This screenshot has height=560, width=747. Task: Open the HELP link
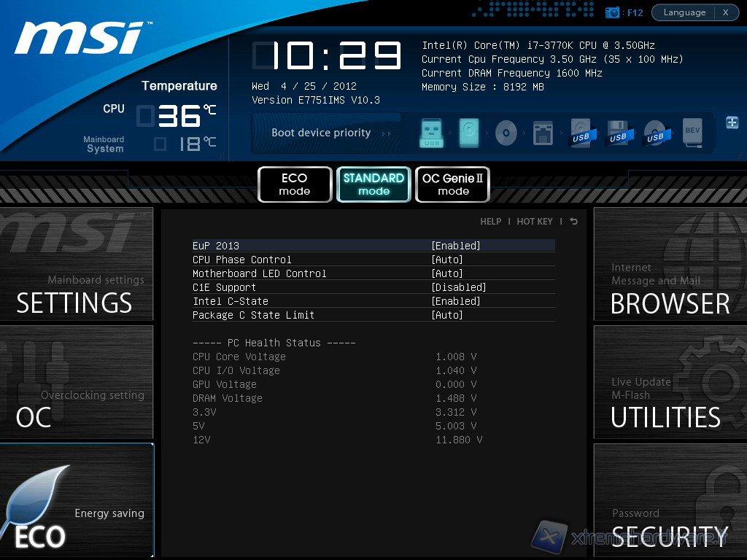490,222
